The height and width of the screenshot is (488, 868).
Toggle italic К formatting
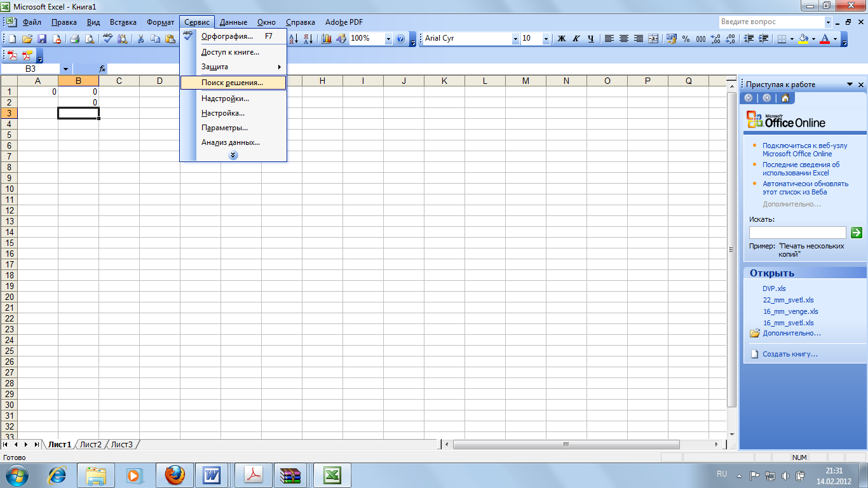(576, 39)
